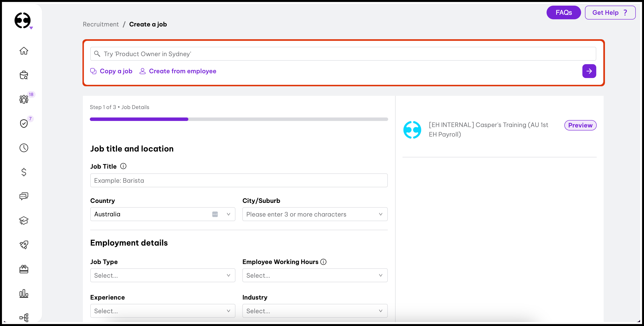Screen dimensions: 644x326
Task: Open the Recruitment briefcase sidebar icon
Action: [24, 75]
